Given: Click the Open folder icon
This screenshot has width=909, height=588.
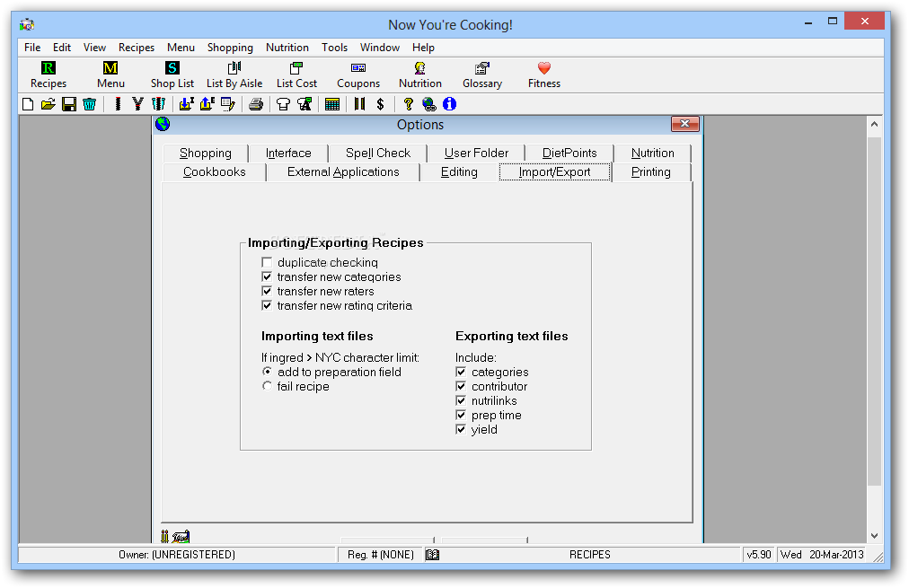Looking at the screenshot, I should [49, 104].
